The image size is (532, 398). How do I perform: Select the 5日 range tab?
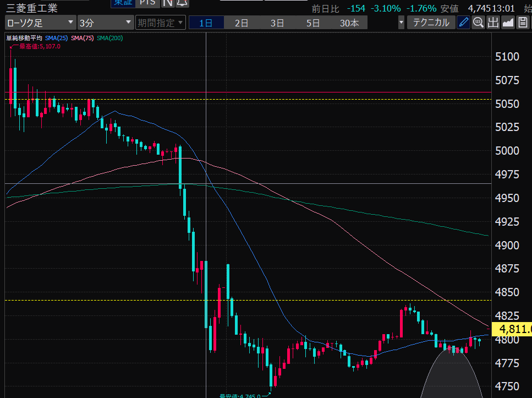coord(313,23)
